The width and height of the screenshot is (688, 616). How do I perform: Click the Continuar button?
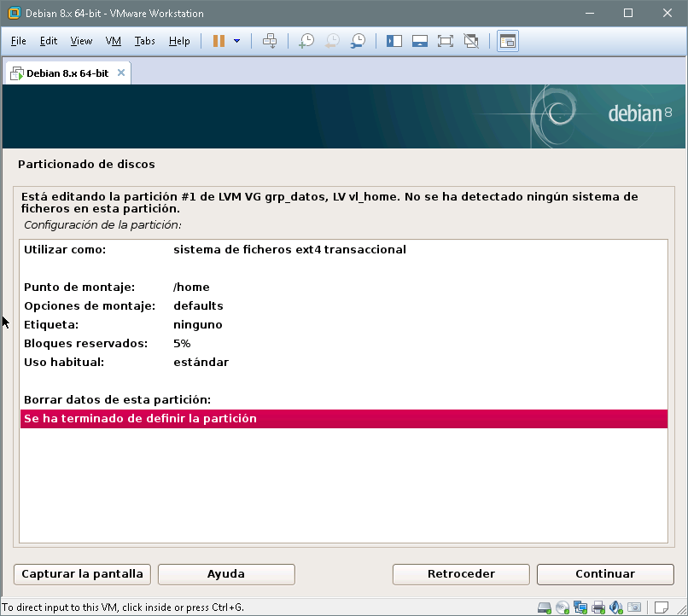click(x=605, y=574)
